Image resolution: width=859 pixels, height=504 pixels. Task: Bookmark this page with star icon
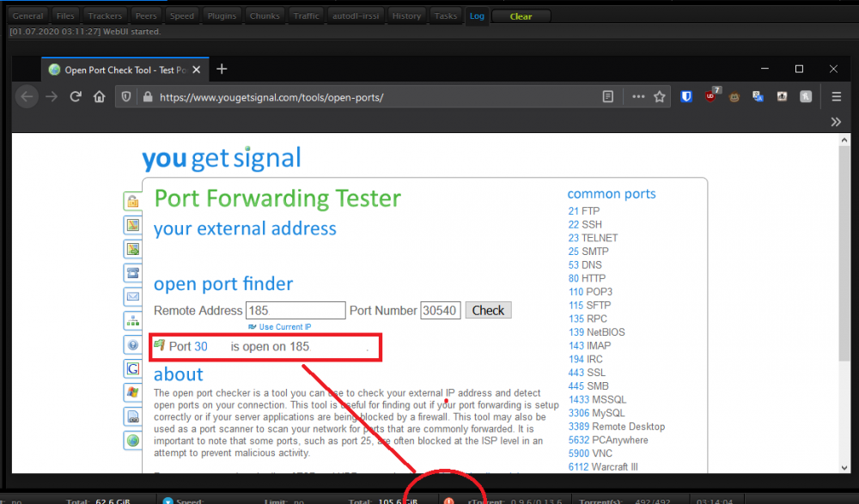(x=659, y=97)
